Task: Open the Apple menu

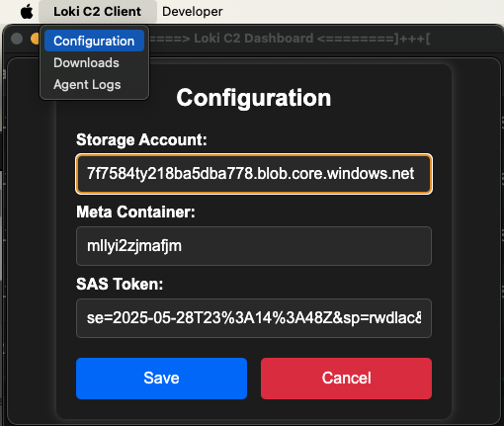Action: [27, 12]
